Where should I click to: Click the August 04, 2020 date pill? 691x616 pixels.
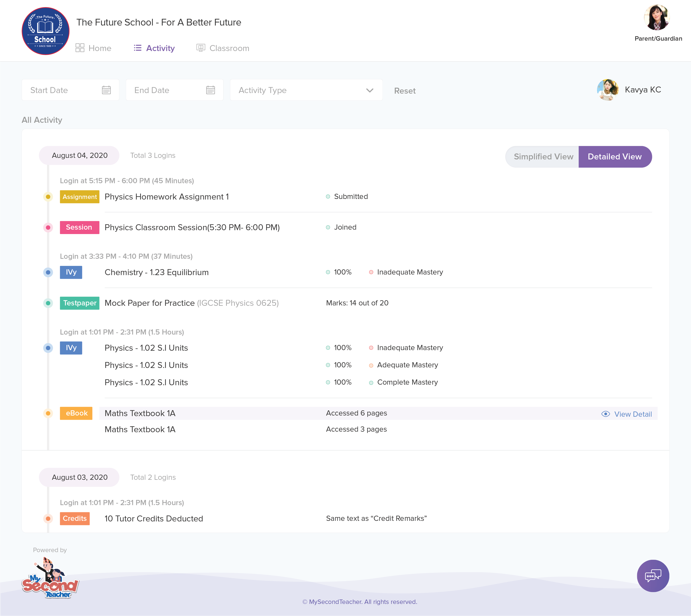(x=80, y=155)
